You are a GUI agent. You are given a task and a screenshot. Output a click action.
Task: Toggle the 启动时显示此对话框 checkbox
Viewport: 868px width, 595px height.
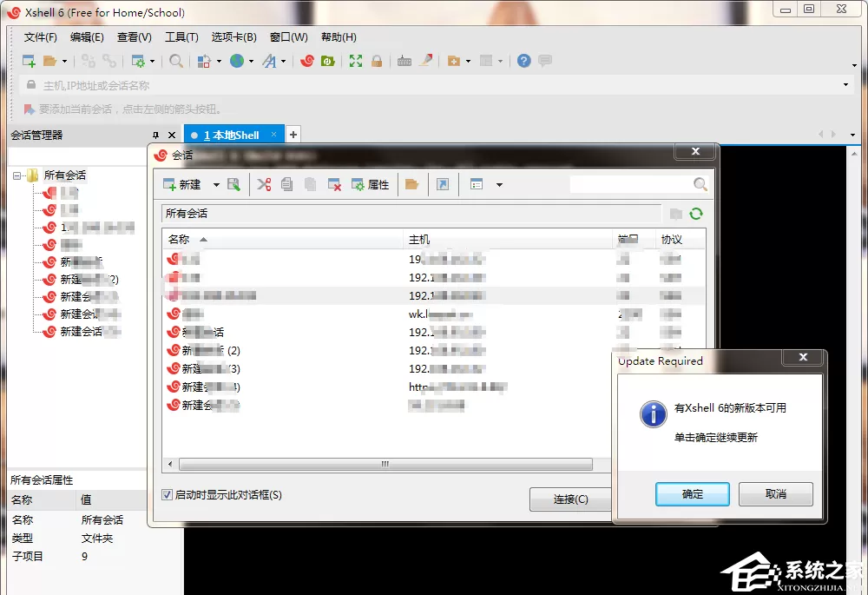[x=167, y=495]
